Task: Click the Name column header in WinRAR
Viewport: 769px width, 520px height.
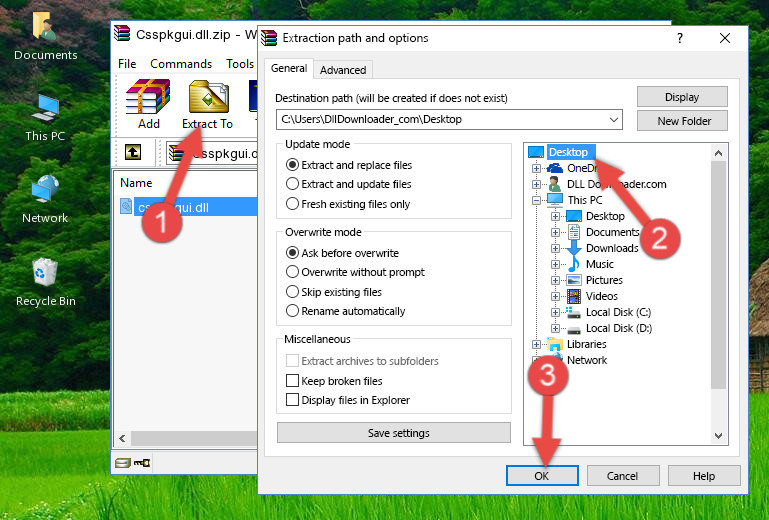Action: click(136, 182)
